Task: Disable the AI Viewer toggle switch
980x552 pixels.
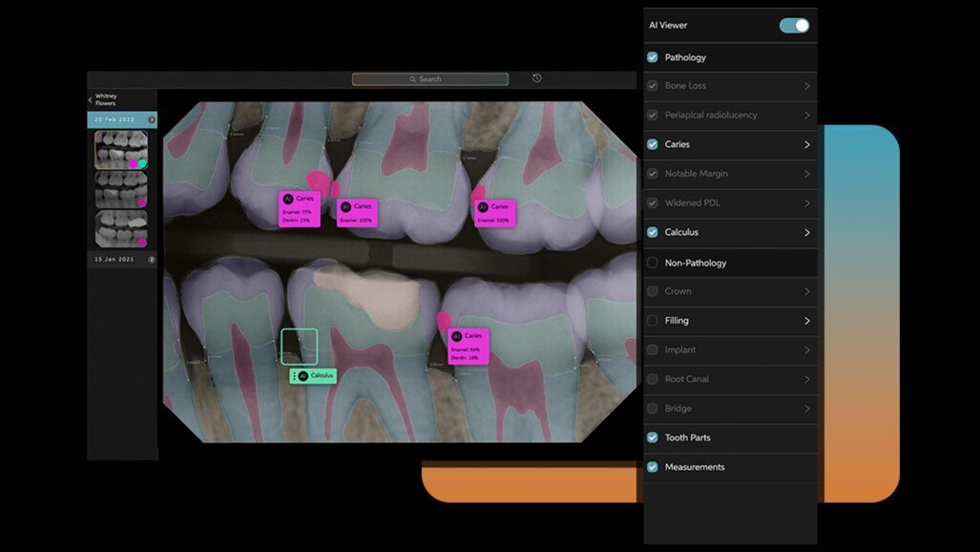Action: 793,25
